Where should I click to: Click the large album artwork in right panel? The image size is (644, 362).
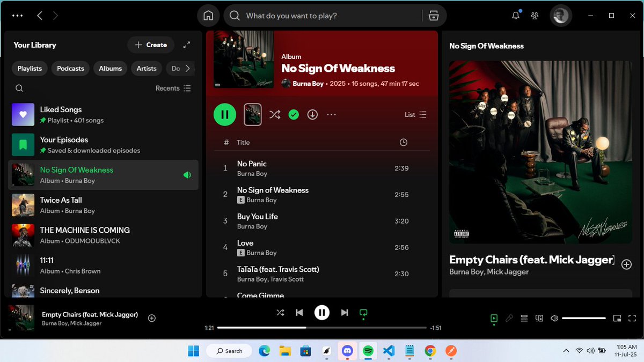540,152
